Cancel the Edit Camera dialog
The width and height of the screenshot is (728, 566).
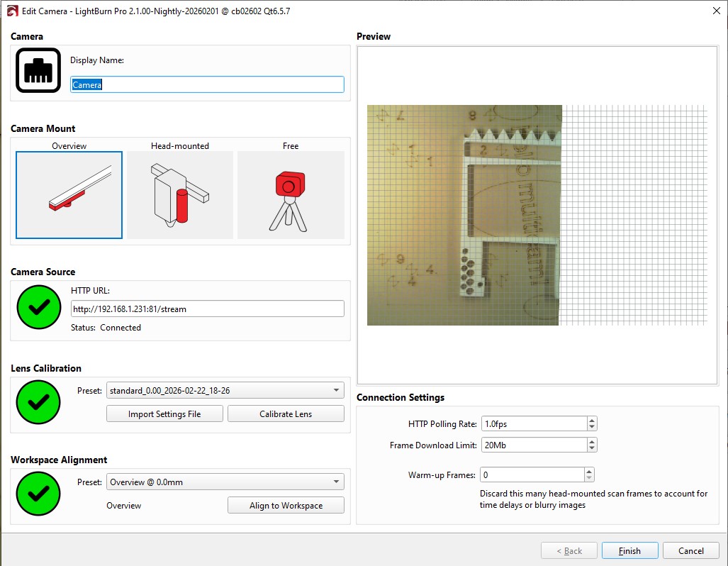click(690, 551)
